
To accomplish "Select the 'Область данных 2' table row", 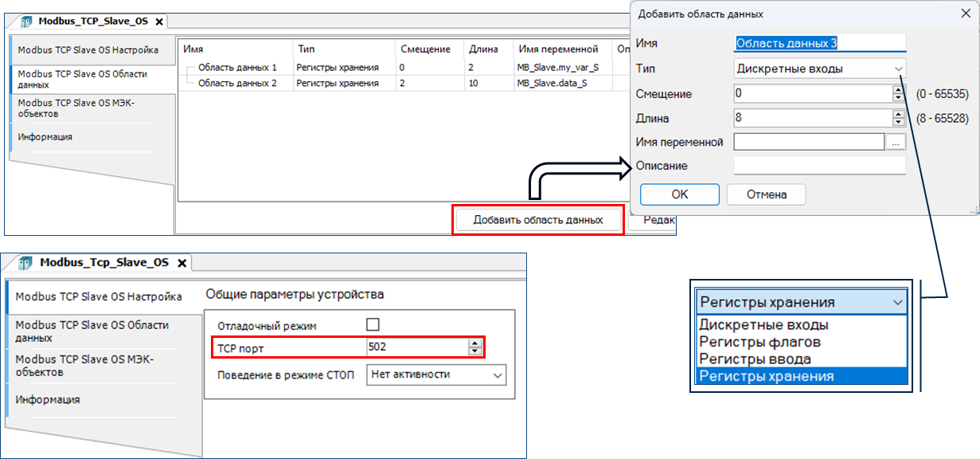I will (237, 83).
